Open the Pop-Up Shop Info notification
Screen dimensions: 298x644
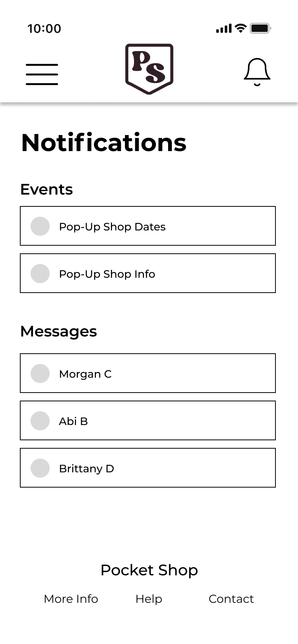point(148,273)
